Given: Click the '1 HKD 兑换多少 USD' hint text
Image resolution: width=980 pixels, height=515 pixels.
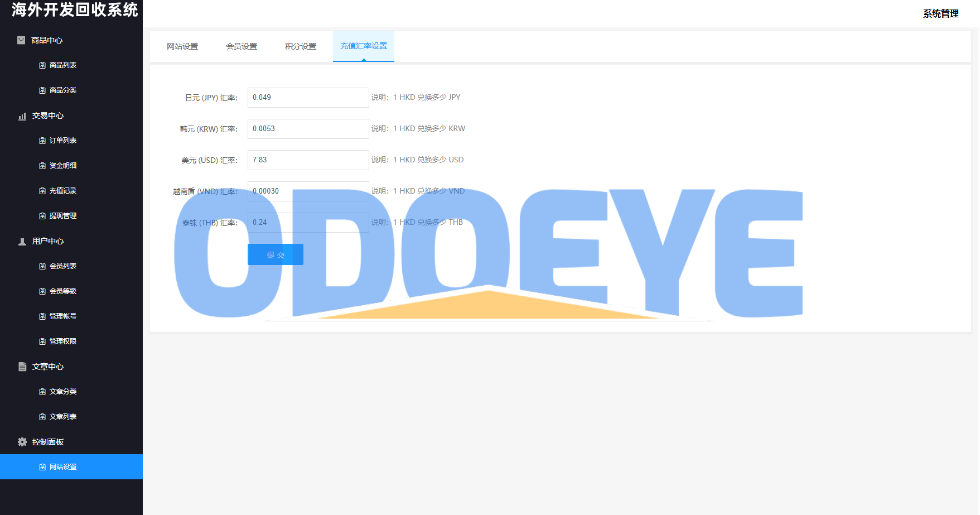Looking at the screenshot, I should (428, 160).
